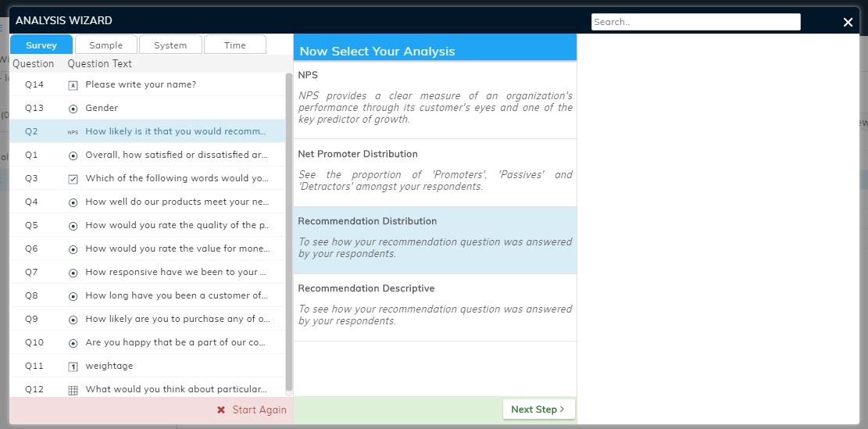Choose Recommendation Distribution analysis
The height and width of the screenshot is (429, 868).
tap(435, 240)
